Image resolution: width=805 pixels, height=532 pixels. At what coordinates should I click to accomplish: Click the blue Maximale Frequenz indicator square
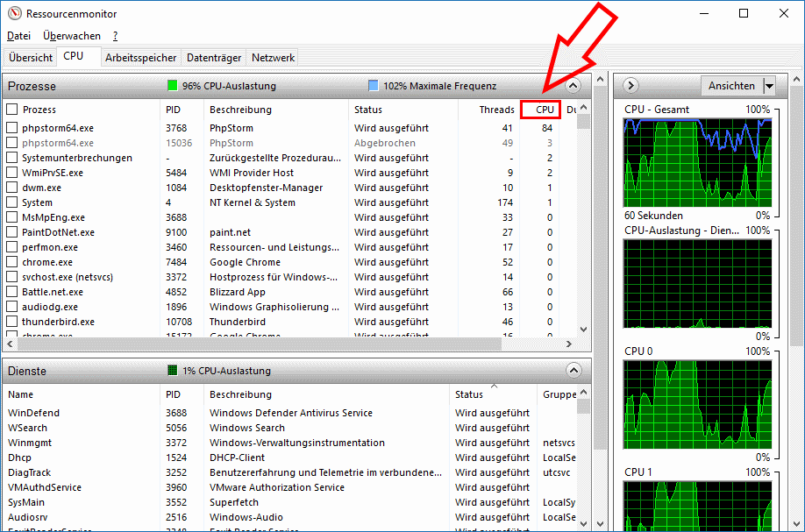click(x=374, y=86)
